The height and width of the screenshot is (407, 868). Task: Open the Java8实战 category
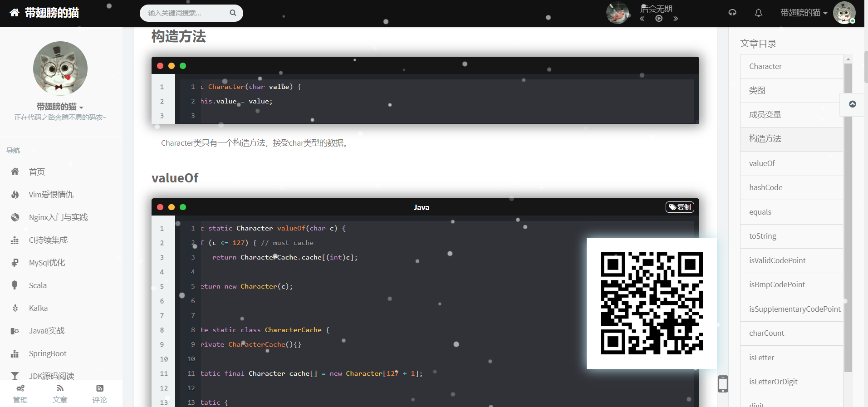[x=47, y=331]
